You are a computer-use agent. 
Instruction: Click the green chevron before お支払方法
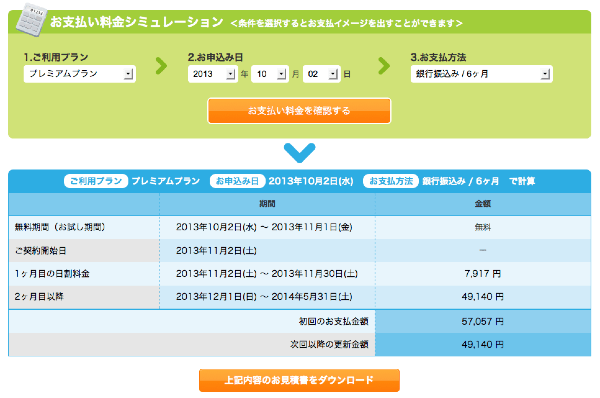(x=384, y=66)
